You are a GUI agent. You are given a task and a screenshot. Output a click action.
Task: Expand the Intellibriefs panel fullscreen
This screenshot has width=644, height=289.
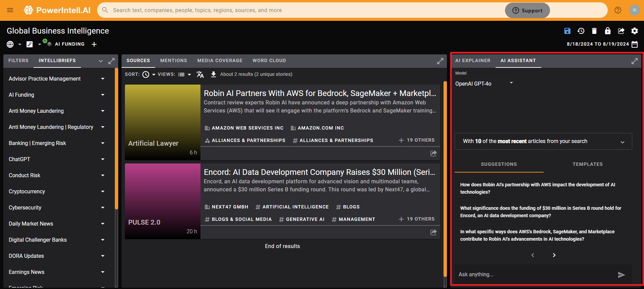(111, 61)
